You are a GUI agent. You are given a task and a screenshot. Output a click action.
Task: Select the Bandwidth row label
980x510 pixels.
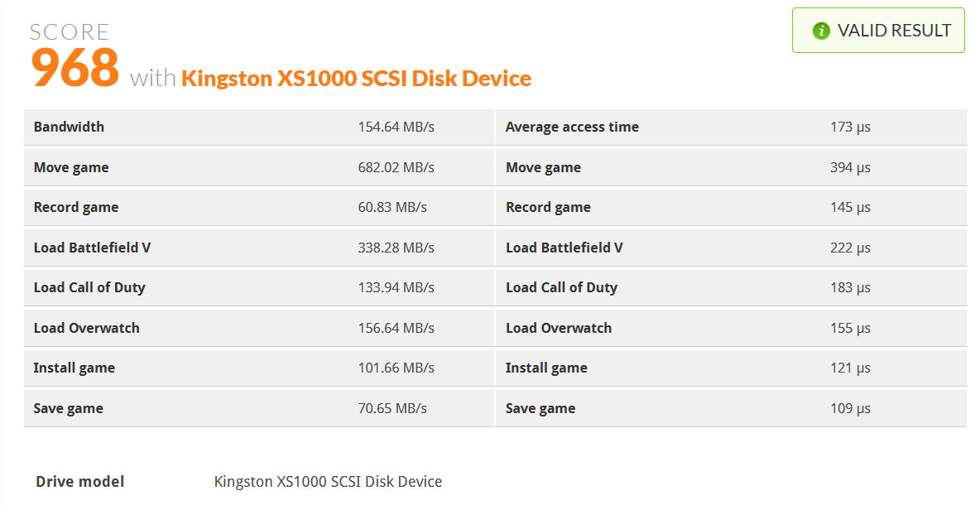(69, 127)
